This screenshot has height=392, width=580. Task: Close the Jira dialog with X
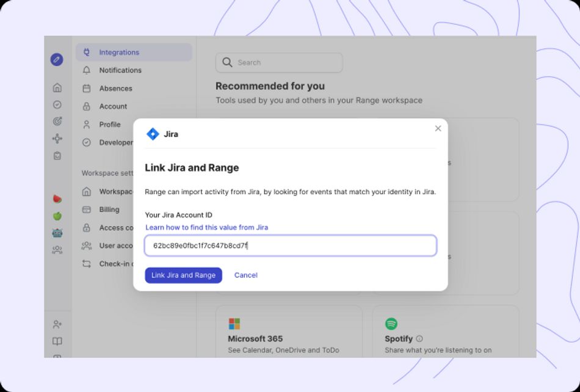438,128
